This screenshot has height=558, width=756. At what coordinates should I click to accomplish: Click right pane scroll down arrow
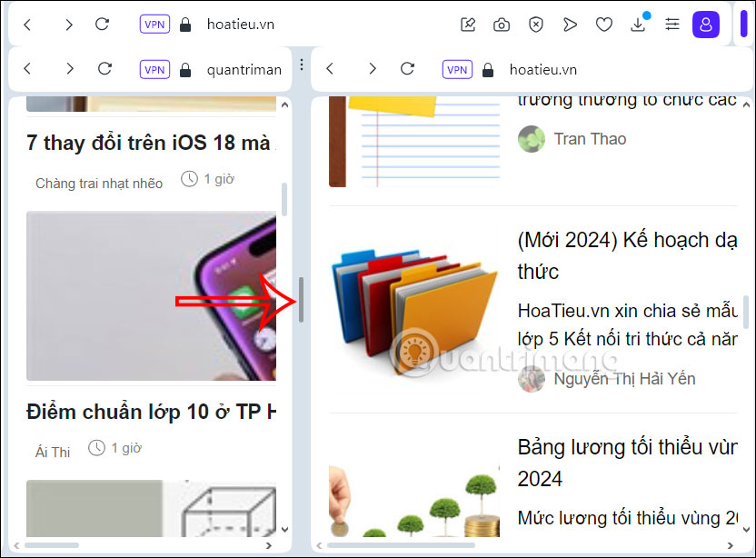tap(746, 530)
